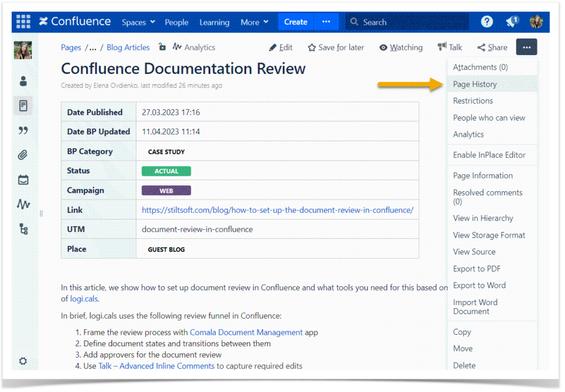Enable InPlace Editor from the menu

(491, 155)
